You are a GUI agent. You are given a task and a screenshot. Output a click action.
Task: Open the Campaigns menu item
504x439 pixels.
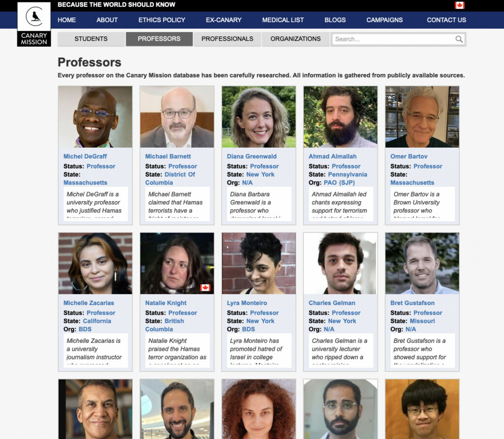click(384, 20)
